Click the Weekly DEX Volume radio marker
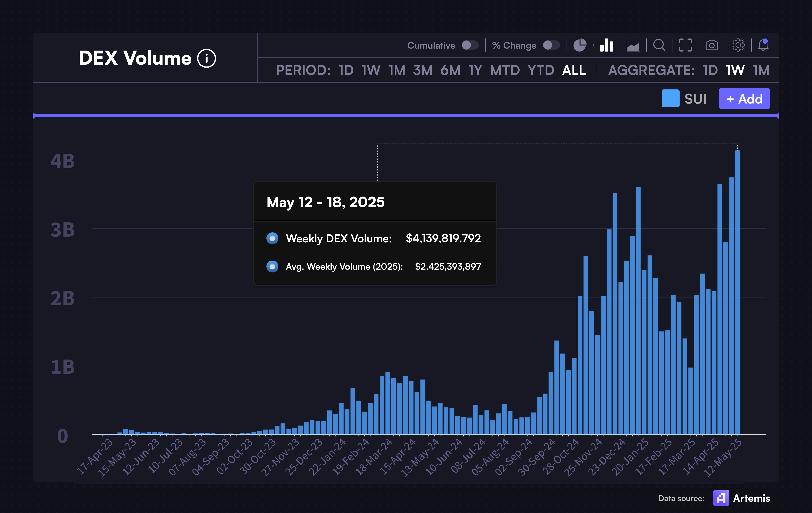812x513 pixels. [x=272, y=239]
